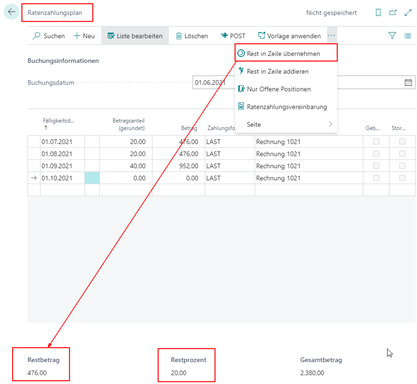Viewport: 417px width, 384px height.
Task: Click the Betragsanteil (gerundet) column header
Action: point(128,124)
